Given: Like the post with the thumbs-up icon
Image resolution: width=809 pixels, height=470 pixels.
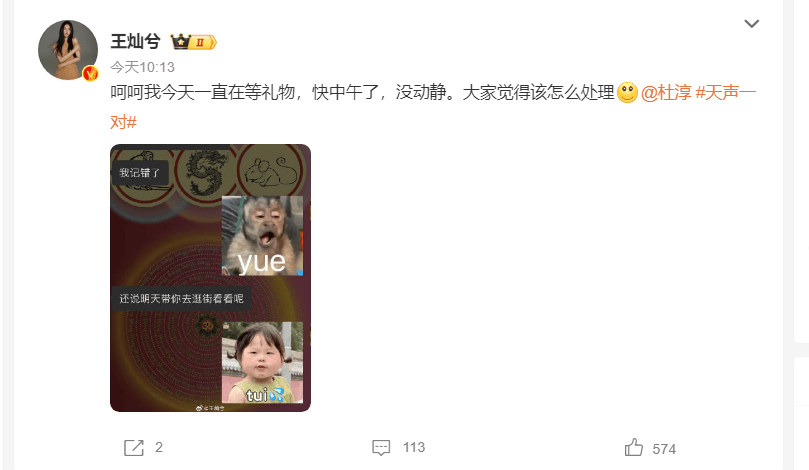Looking at the screenshot, I should click(x=634, y=447).
